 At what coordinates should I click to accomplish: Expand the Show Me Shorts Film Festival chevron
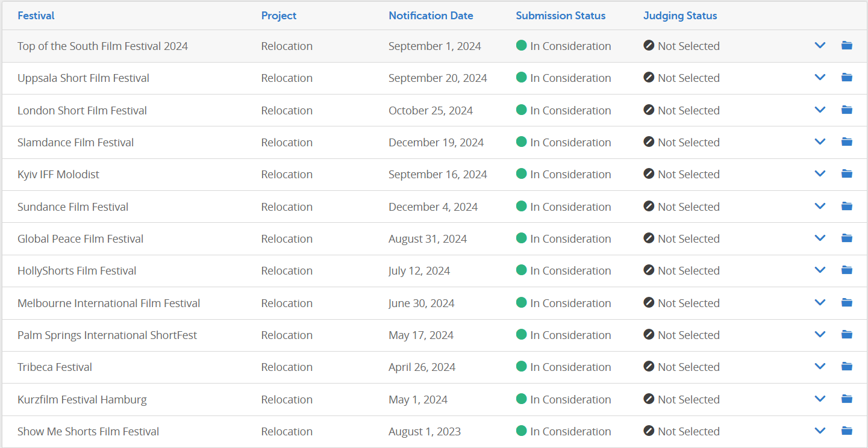(820, 431)
